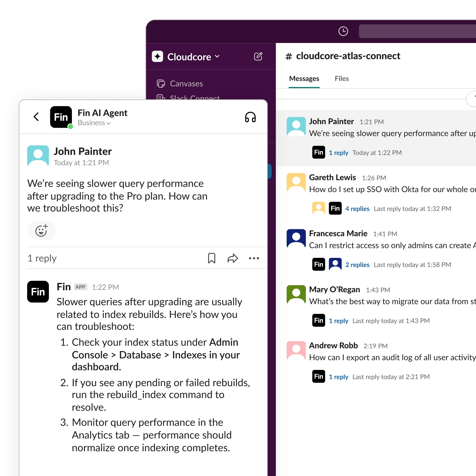Forward the message with the share arrow
476x476 pixels.
tap(233, 258)
